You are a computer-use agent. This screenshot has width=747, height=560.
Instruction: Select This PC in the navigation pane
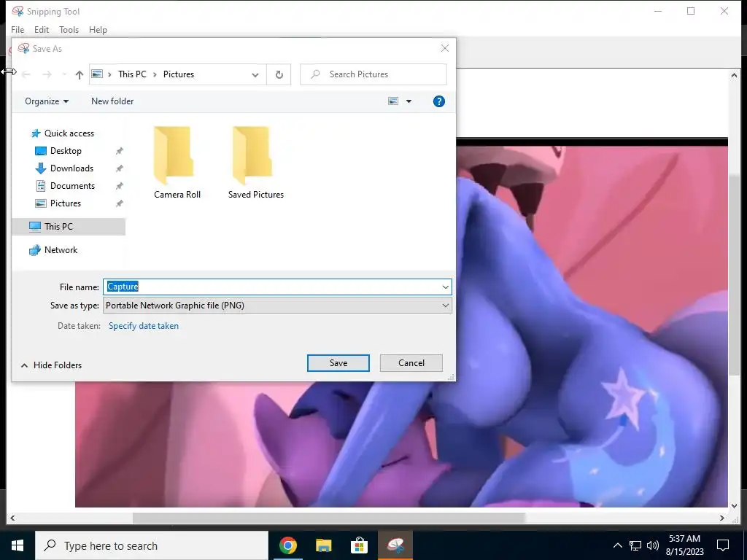69,227
